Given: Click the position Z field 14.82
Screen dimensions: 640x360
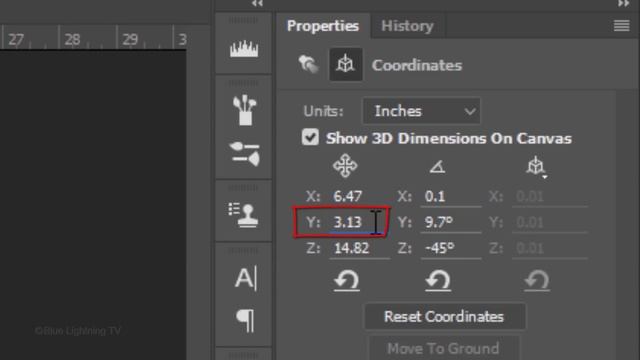Looking at the screenshot, I should pos(360,248).
